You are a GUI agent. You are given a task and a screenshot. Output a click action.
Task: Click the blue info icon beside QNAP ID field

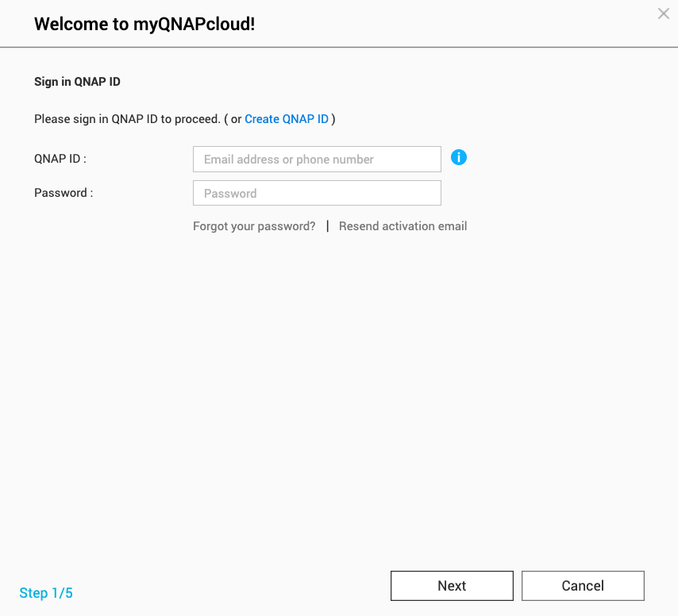pyautogui.click(x=459, y=157)
